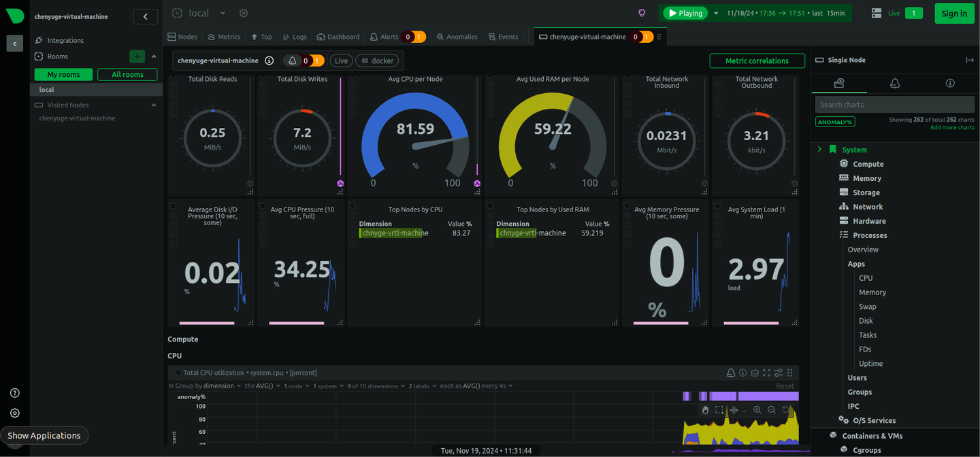This screenshot has height=457, width=980.
Task: Toggle the docker filter pill
Action: (377, 61)
